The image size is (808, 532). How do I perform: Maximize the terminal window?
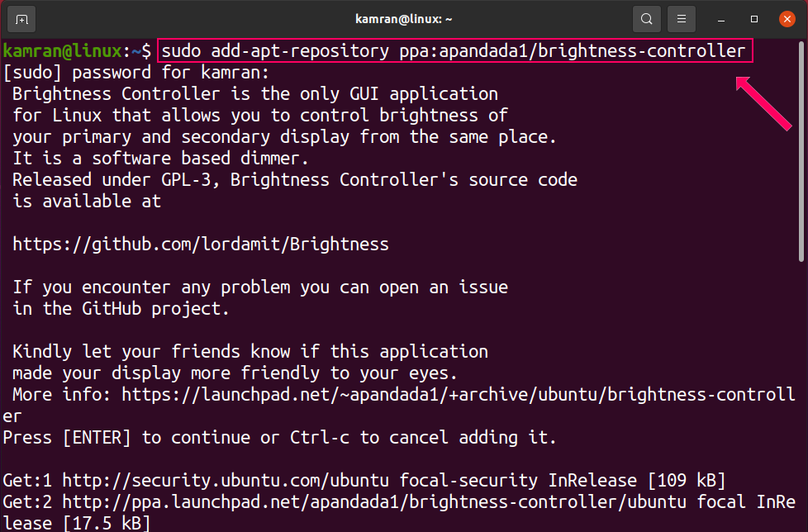click(x=754, y=18)
